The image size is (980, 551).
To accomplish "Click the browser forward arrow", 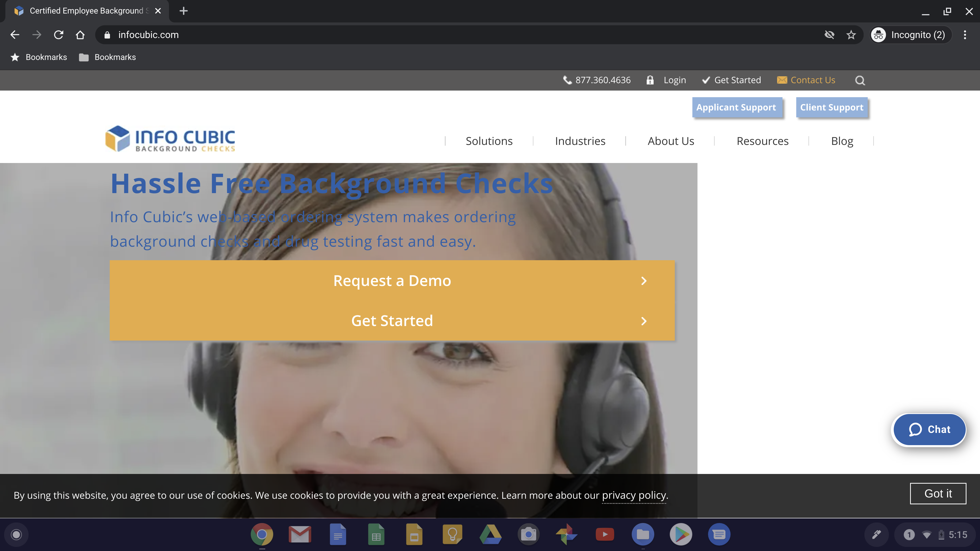I will click(x=36, y=35).
